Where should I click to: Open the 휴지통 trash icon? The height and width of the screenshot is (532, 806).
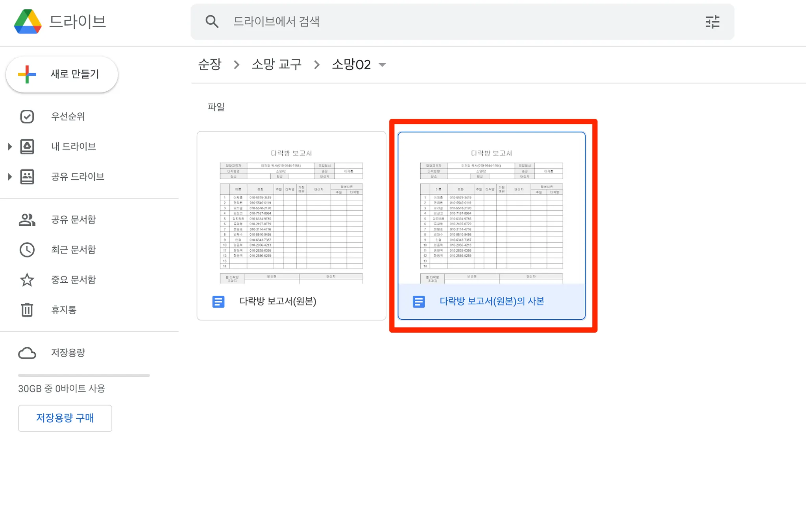click(x=27, y=310)
